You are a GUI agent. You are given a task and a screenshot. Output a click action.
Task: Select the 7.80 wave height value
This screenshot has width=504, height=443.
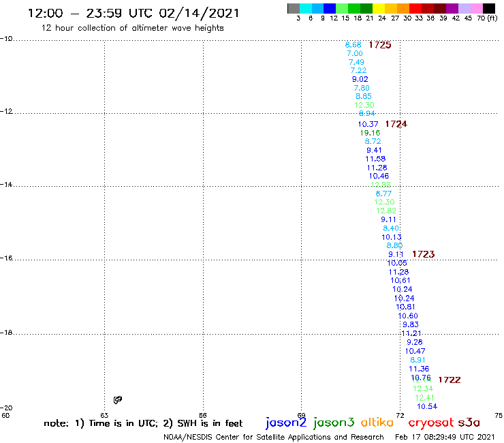[362, 88]
